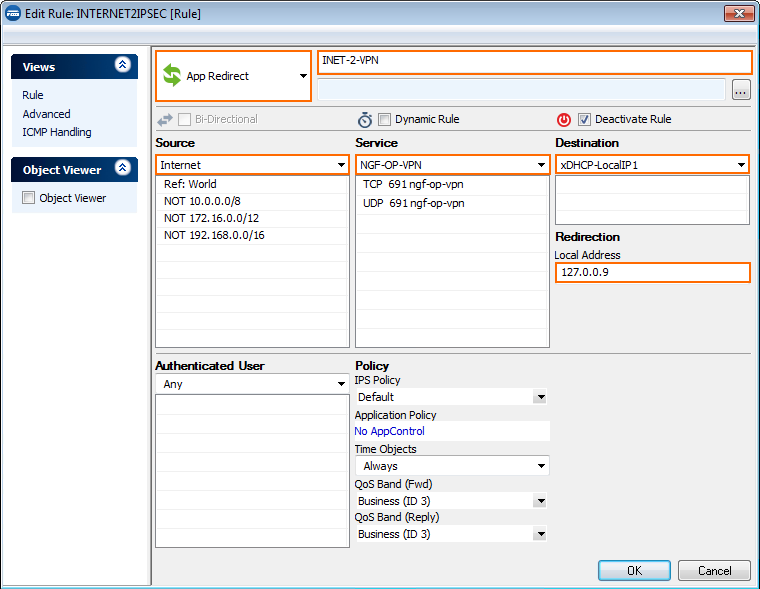
Task: Close the Edit Rule dialog
Action: tap(739, 14)
